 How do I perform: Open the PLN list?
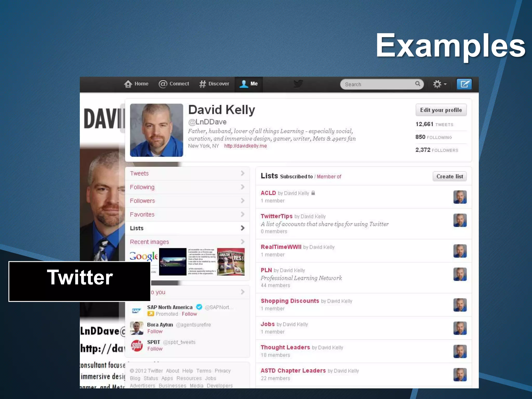point(266,270)
